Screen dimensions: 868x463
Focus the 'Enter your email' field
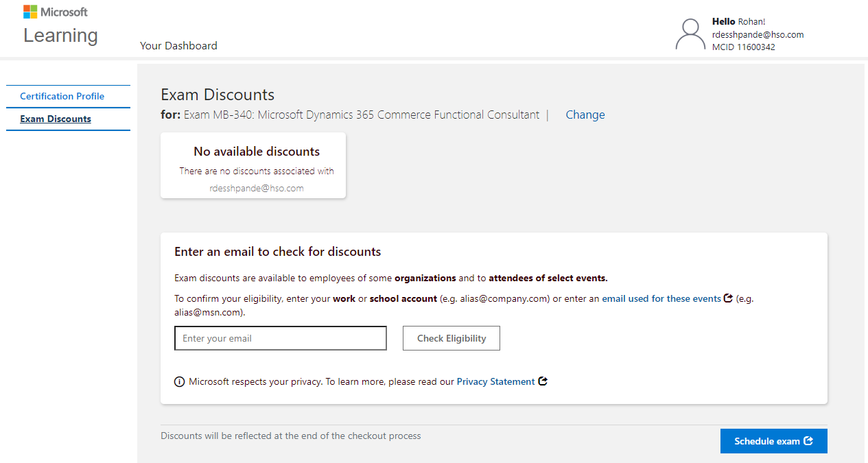coord(281,338)
